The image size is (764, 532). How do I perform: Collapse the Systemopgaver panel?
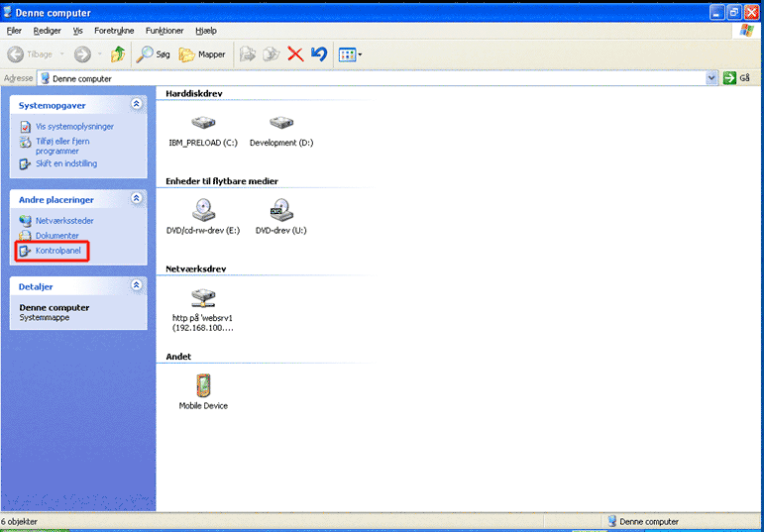[x=137, y=104]
